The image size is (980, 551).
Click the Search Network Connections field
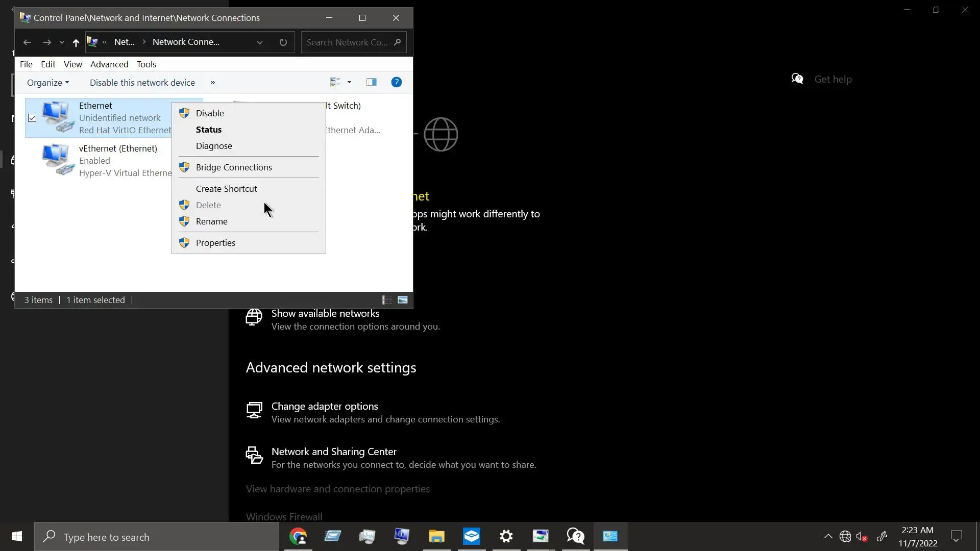pyautogui.click(x=347, y=42)
